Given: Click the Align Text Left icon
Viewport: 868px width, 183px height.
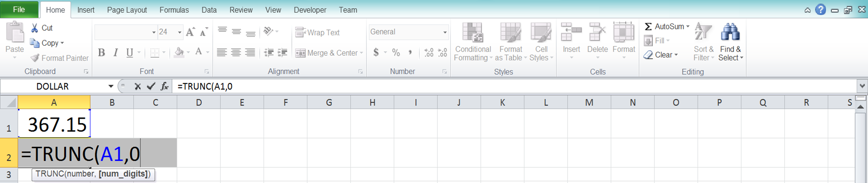Looking at the screenshot, I should pos(222,53).
